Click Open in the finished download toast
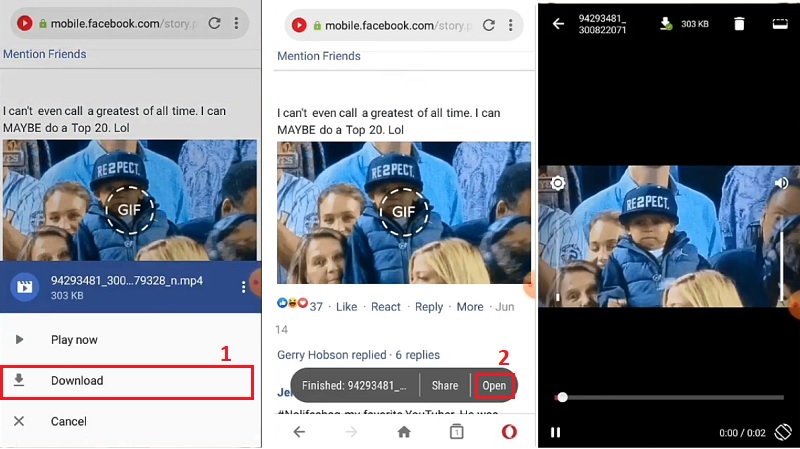 (494, 386)
